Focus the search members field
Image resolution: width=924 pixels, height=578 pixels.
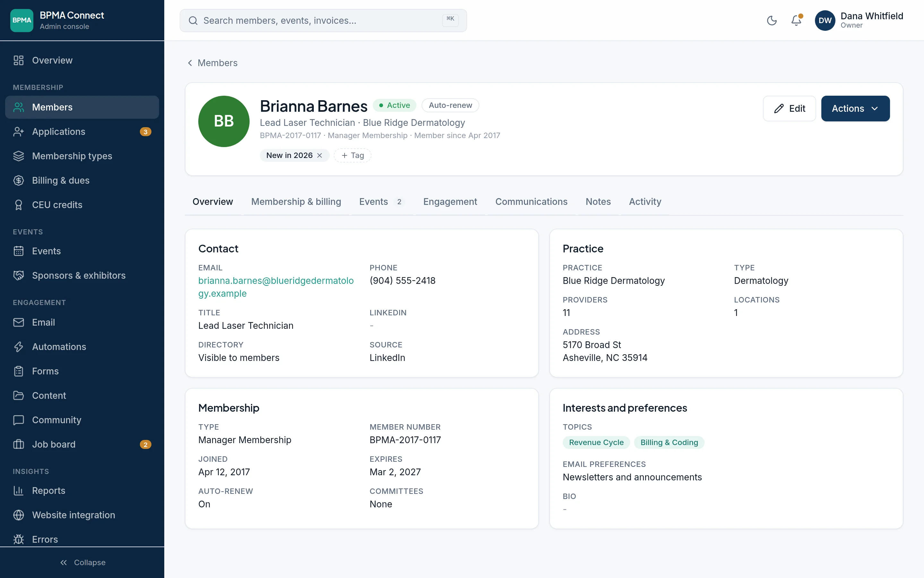[x=323, y=21]
